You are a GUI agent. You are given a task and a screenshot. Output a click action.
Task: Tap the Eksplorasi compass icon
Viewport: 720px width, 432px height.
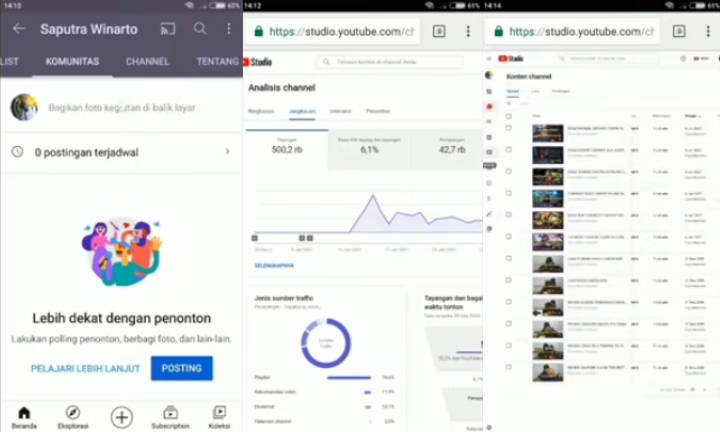73,413
